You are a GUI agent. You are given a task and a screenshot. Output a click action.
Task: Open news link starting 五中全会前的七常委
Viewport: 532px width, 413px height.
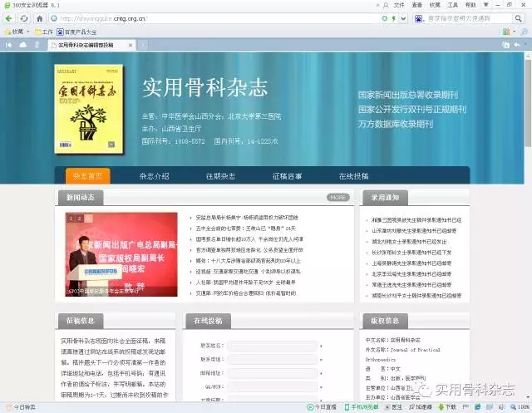click(246, 229)
